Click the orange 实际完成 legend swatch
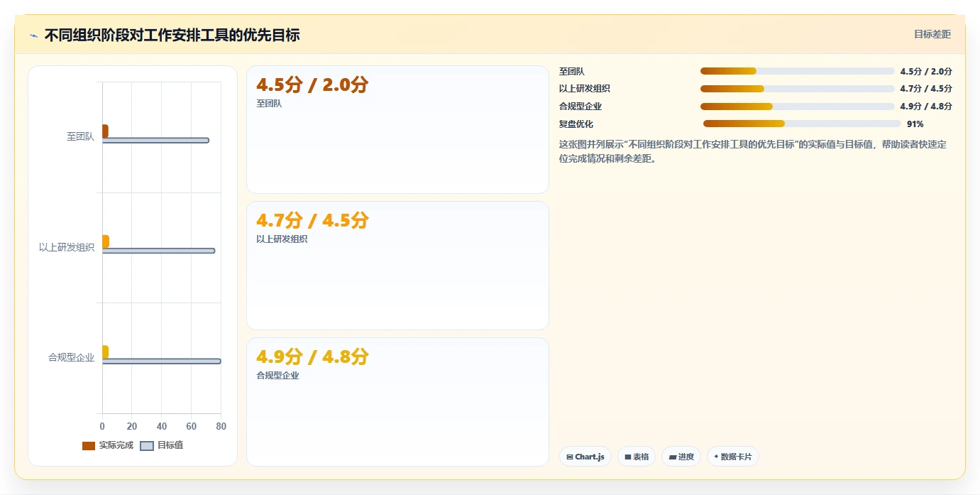Image resolution: width=980 pixels, height=495 pixels. pyautogui.click(x=89, y=446)
